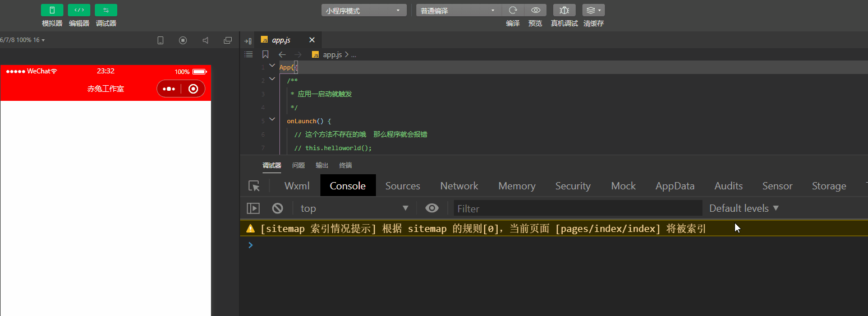Click the simulator record circle icon
The width and height of the screenshot is (868, 316).
click(183, 40)
